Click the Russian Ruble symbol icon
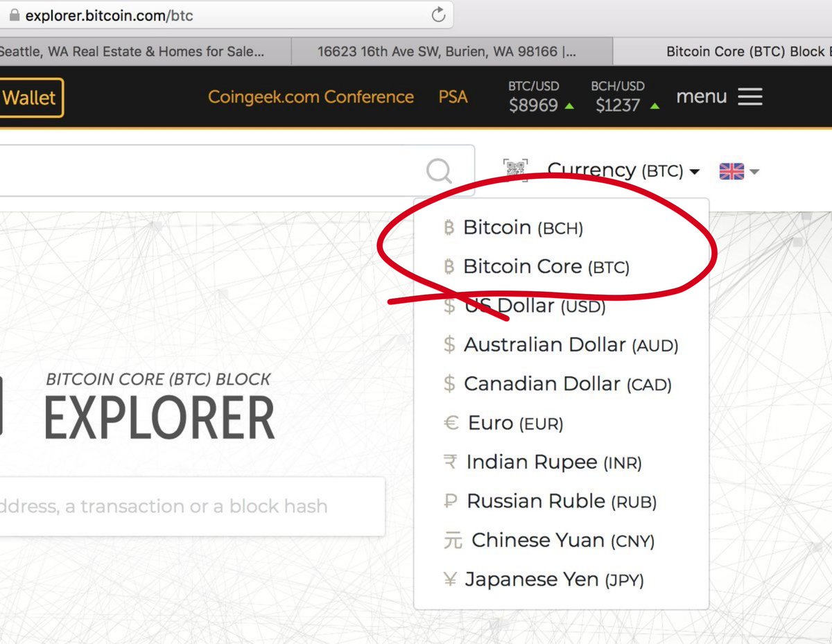832x644 pixels. click(x=451, y=501)
